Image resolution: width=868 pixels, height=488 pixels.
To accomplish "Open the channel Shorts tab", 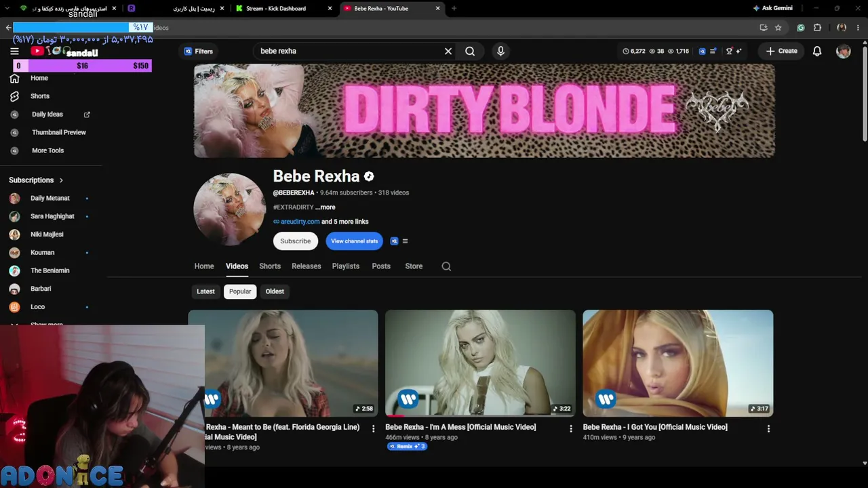I will pyautogui.click(x=270, y=266).
